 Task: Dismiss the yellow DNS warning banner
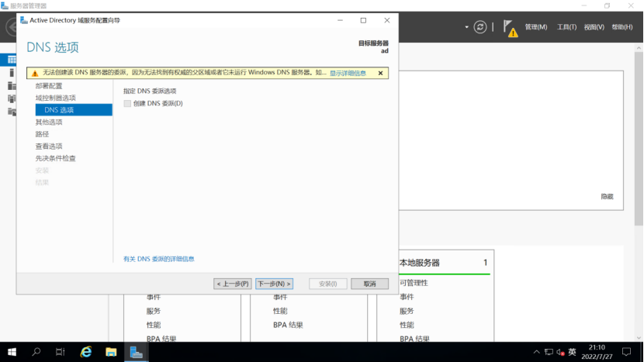click(380, 73)
